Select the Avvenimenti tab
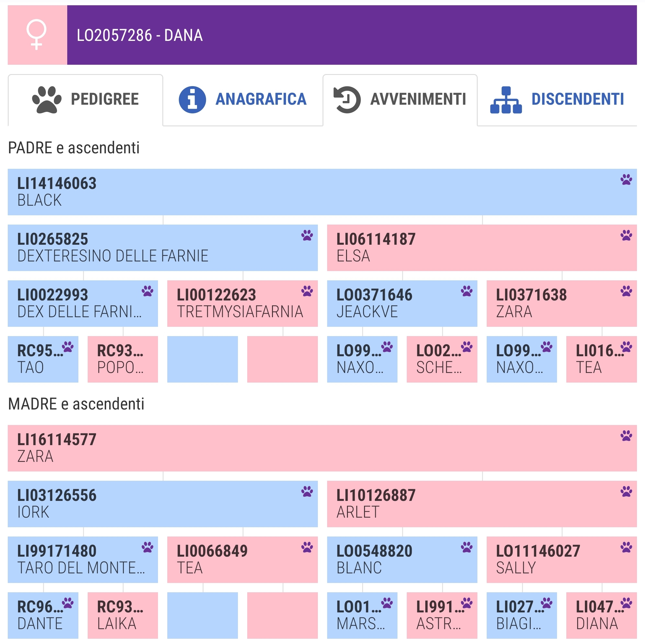 click(400, 99)
